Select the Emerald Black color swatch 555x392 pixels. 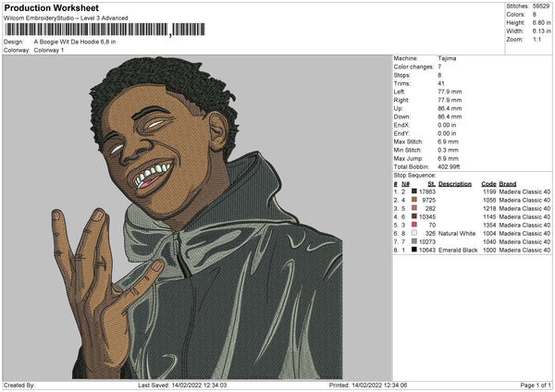tap(414, 250)
